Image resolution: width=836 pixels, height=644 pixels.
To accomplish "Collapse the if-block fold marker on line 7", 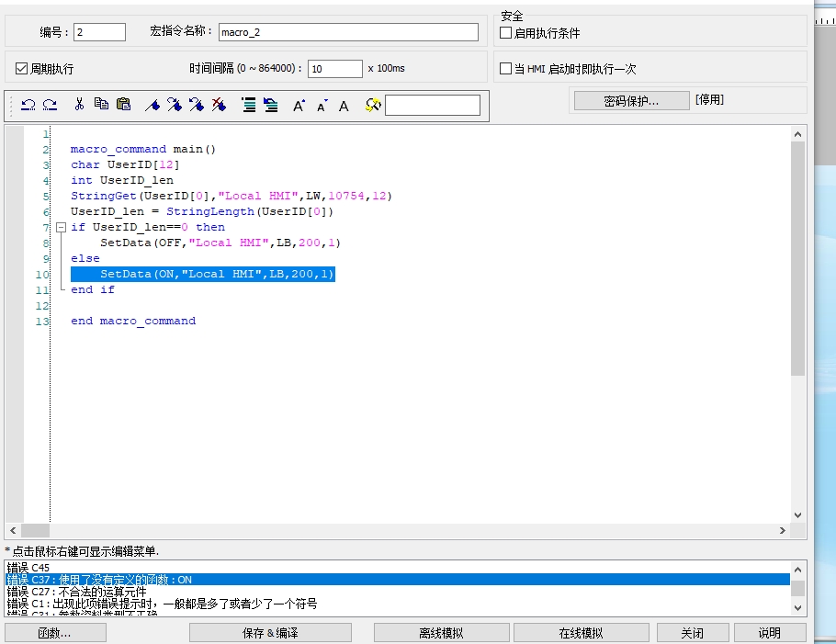I will 60,227.
